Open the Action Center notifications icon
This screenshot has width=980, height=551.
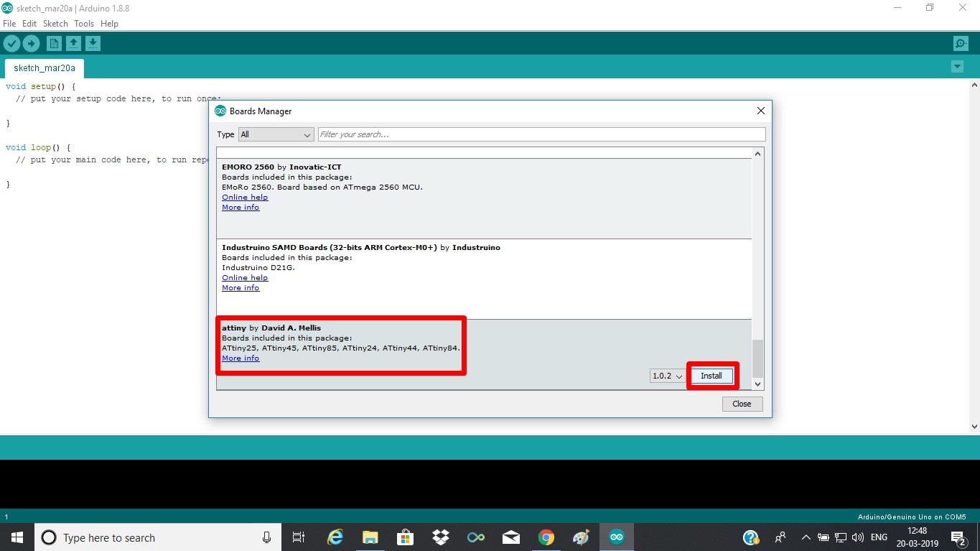click(x=958, y=537)
